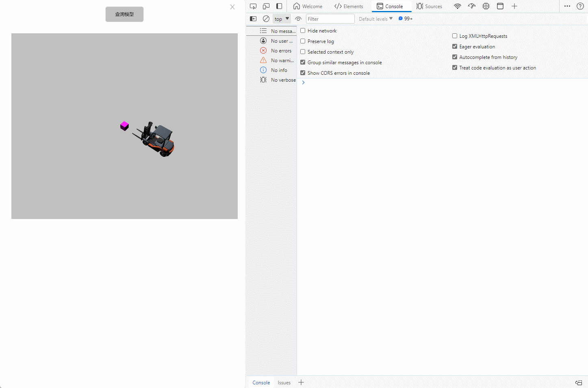This screenshot has height=388, width=588.
Task: Switch to the Elements tab
Action: coord(349,6)
